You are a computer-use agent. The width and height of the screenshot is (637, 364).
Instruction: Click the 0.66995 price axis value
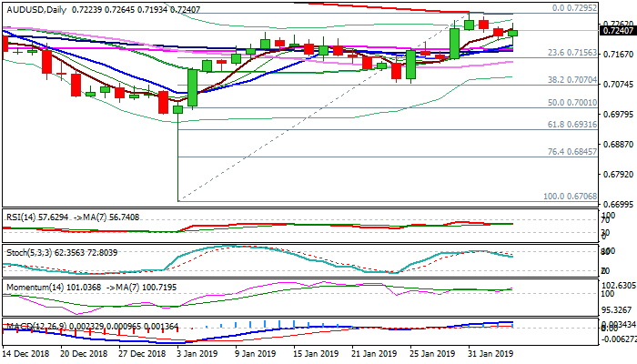tap(615, 205)
